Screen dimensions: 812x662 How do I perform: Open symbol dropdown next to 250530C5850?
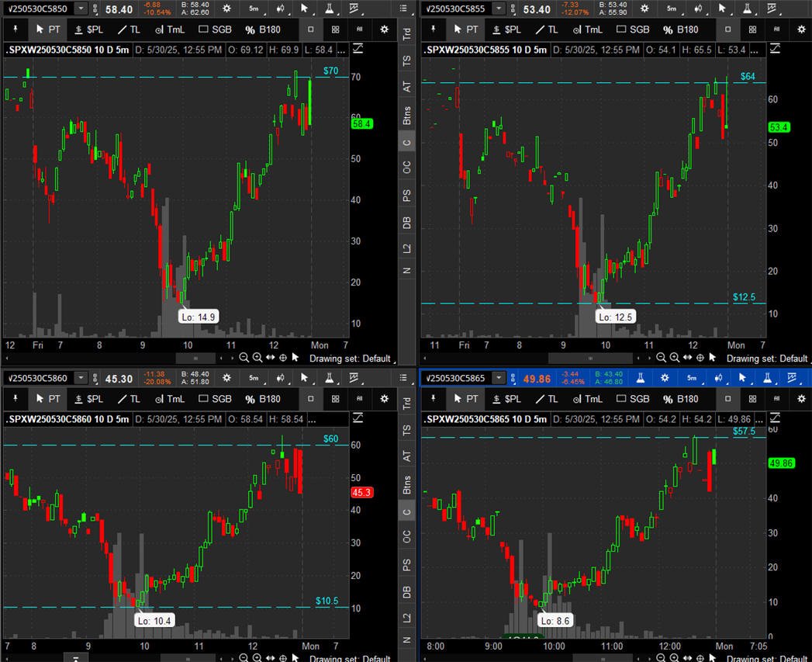81,9
